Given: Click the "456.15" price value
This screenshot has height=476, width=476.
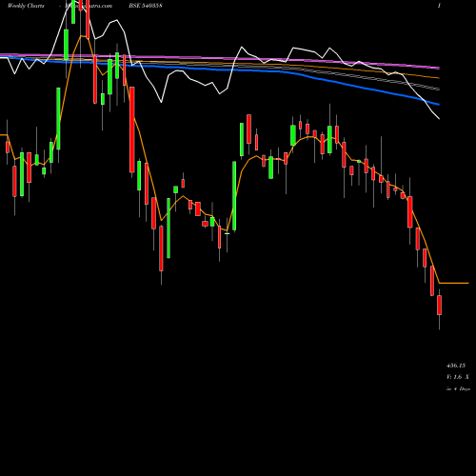Looking at the screenshot, I should tap(456, 366).
